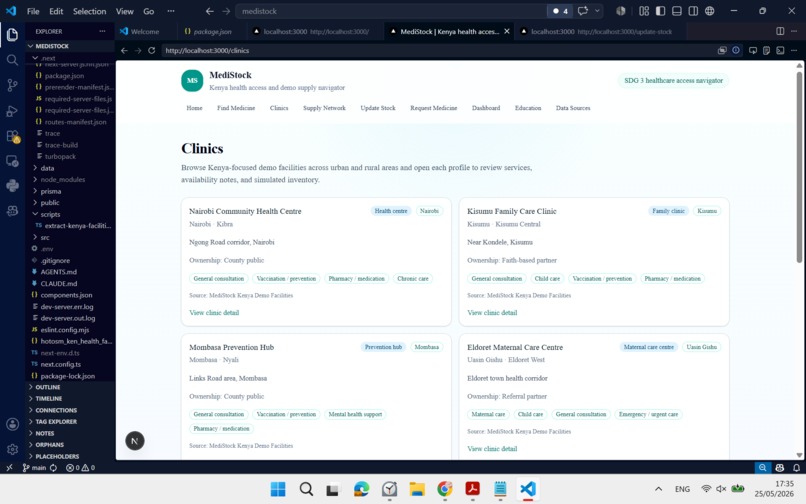
Task: Toggle the secondary side bar layout icon
Action: [693, 11]
